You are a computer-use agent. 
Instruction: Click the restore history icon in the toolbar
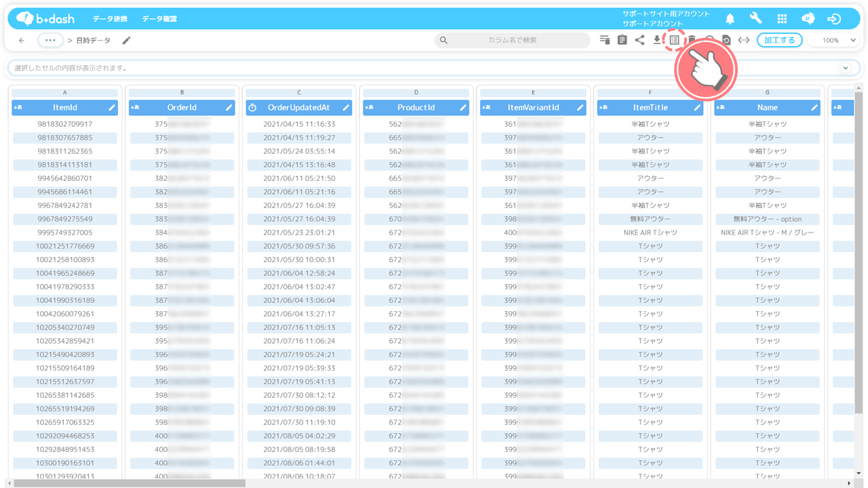(726, 41)
